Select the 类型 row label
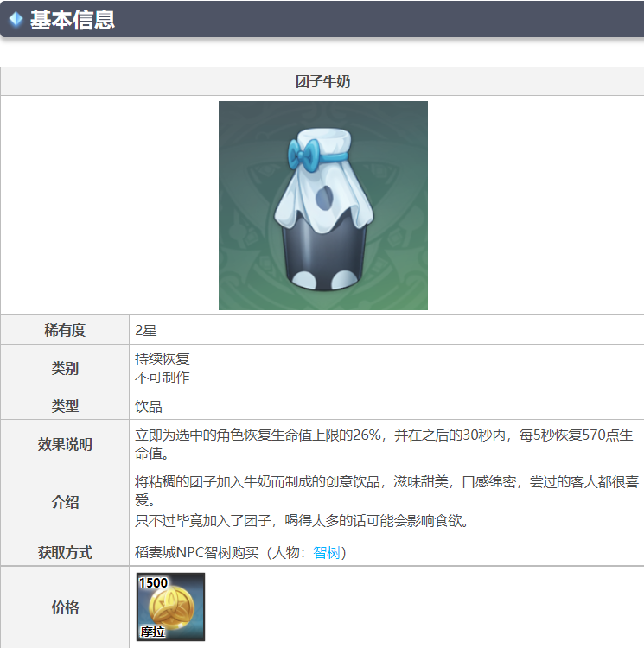This screenshot has height=648, width=644. (65, 406)
